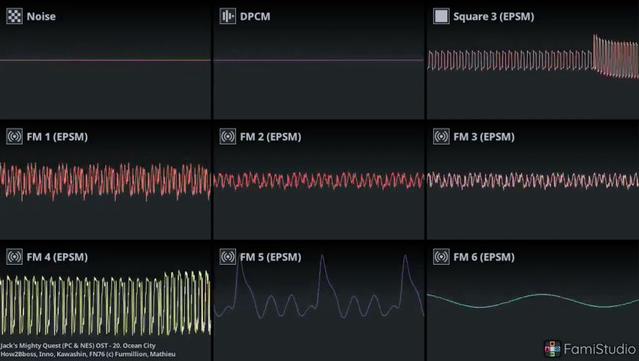The image size is (639, 361).
Task: Click the FM 4 yellow waveform display
Action: click(105, 303)
